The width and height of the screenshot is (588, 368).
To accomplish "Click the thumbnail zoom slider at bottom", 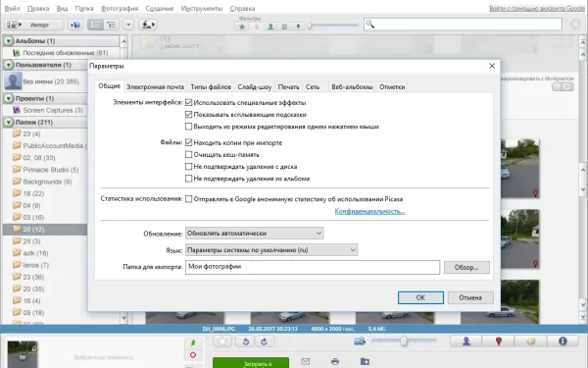I will [404, 341].
